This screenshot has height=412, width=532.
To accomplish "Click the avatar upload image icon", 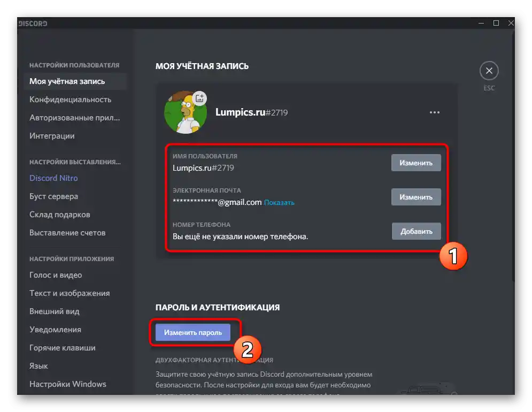I will coord(199,98).
